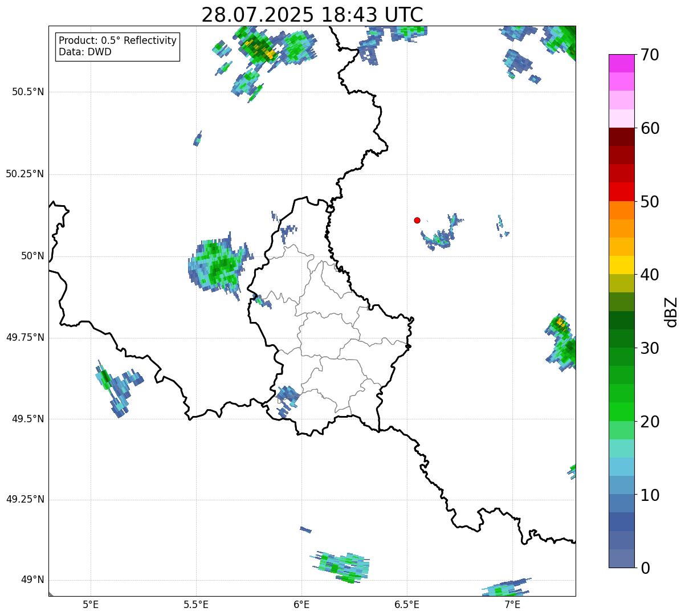Click the 7°E longitude label
Viewport: 685px width, 616px height.
coord(512,604)
